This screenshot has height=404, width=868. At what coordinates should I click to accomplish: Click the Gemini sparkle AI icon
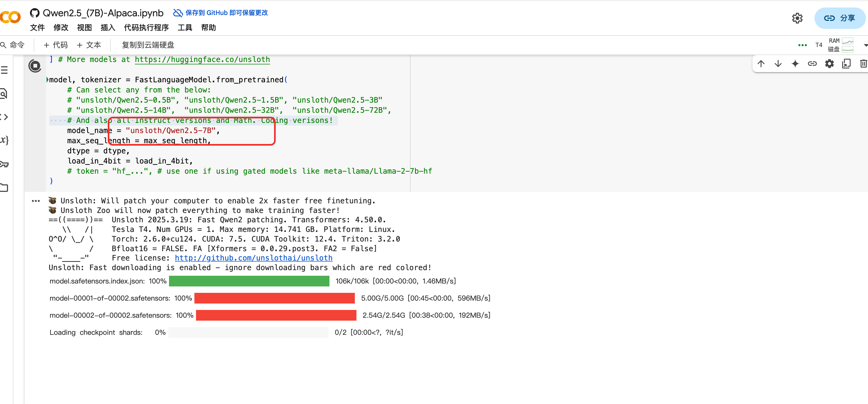click(x=795, y=64)
